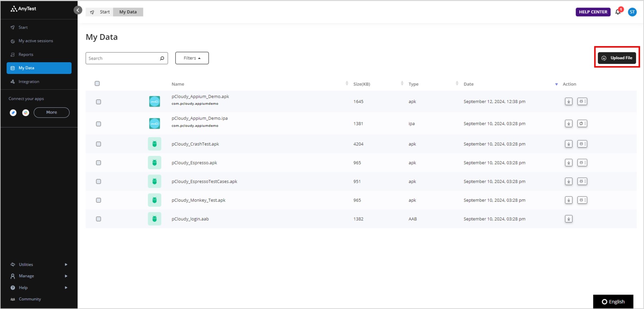Click the Upload File button

tap(617, 58)
